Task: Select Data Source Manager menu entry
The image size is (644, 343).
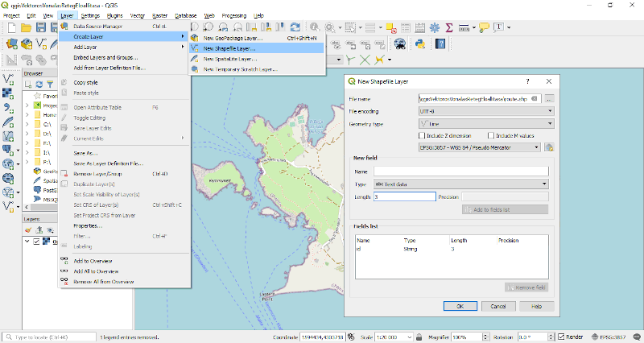Action: click(x=125, y=27)
